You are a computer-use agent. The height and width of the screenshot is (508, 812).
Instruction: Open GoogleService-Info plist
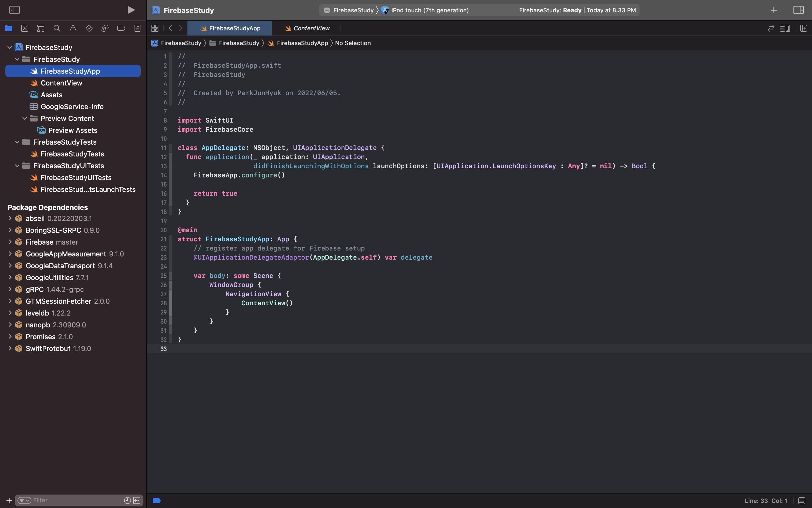tap(73, 106)
